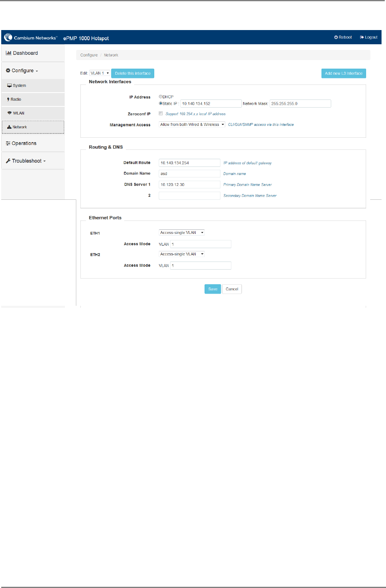Click the DNS Server 1 field
The height and width of the screenshot is (588, 386).
tap(190, 185)
